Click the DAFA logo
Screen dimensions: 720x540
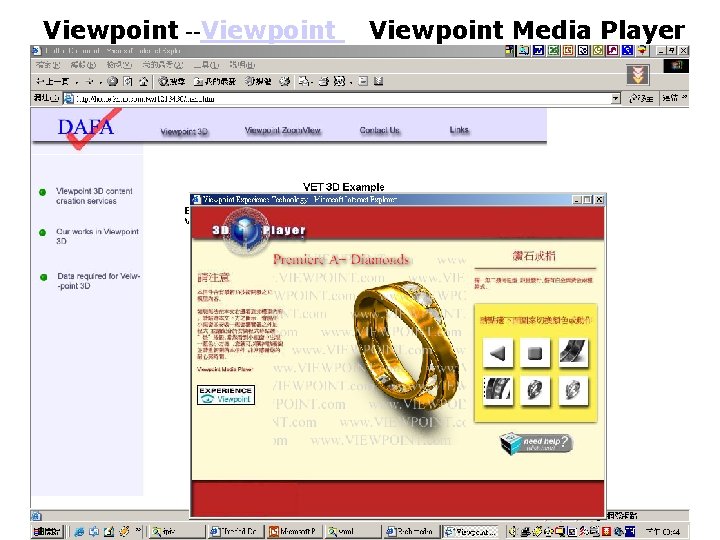point(85,127)
